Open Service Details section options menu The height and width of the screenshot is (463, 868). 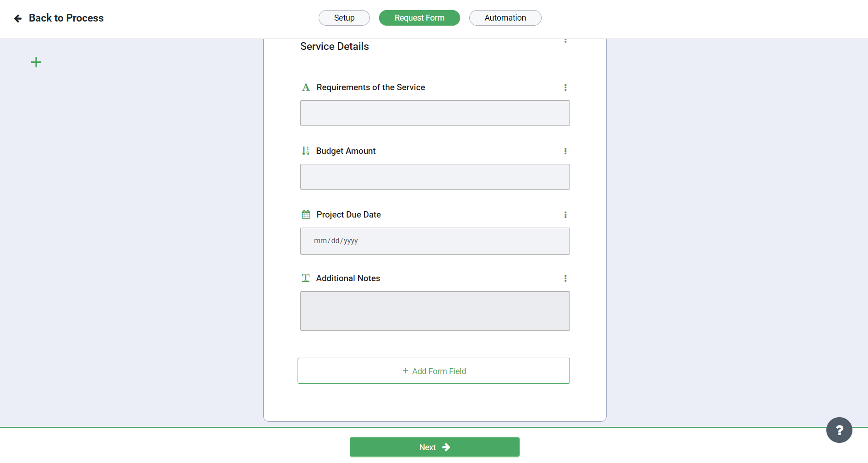click(x=565, y=40)
